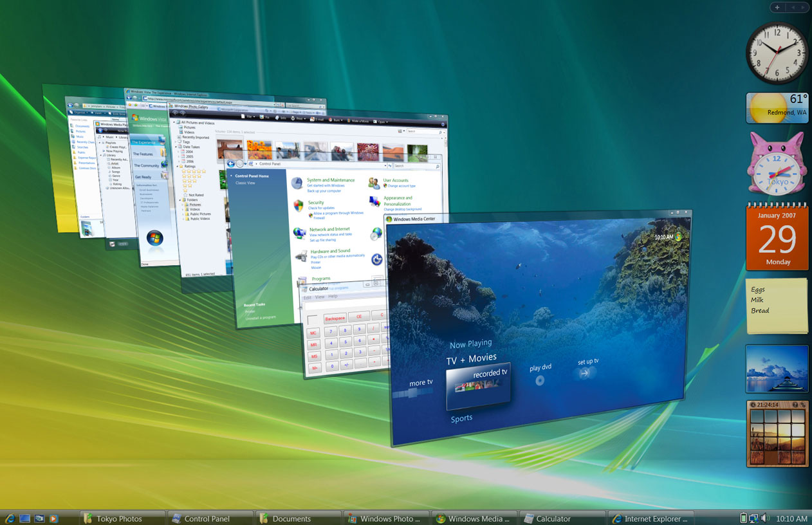Click the volume speaker icon in tray

click(765, 518)
